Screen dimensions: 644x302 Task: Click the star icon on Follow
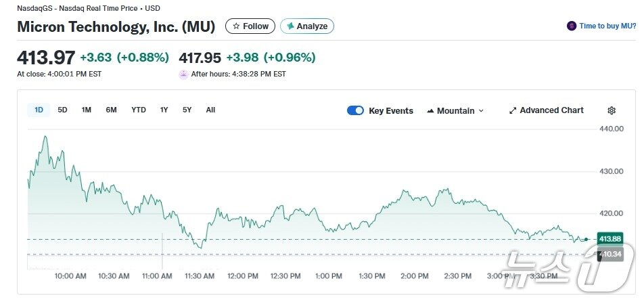pyautogui.click(x=236, y=26)
